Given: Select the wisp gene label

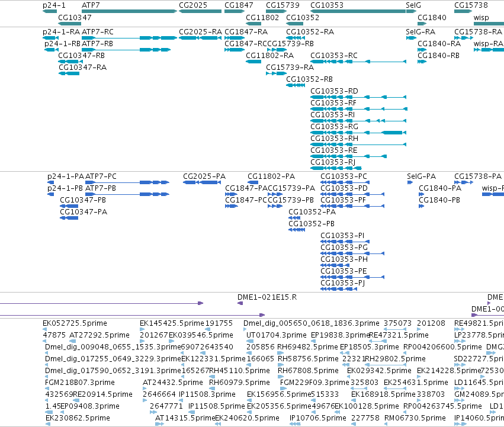Looking at the screenshot, I should pyautogui.click(x=481, y=17).
